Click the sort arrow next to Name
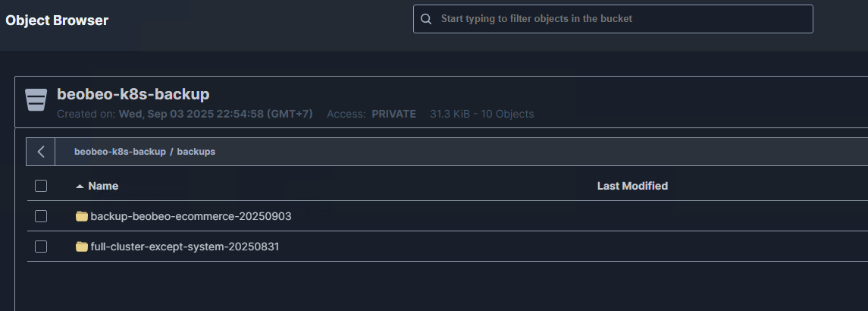This screenshot has width=868, height=311. pos(80,186)
